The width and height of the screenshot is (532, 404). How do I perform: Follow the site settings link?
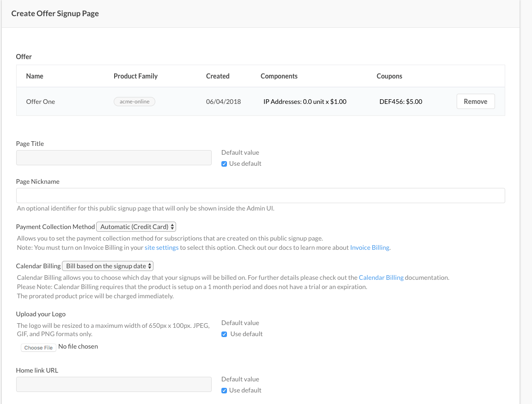point(161,247)
